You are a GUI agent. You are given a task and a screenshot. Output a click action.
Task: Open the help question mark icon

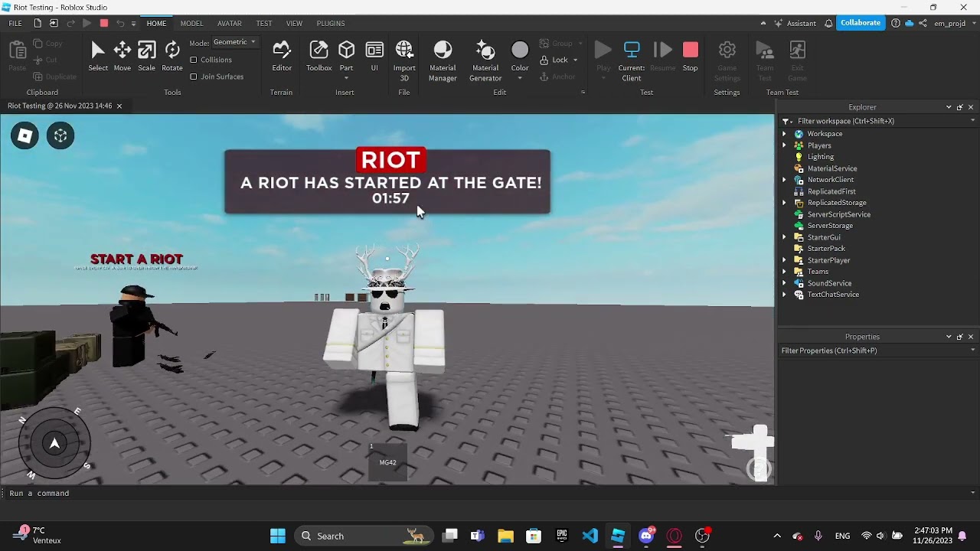(896, 23)
